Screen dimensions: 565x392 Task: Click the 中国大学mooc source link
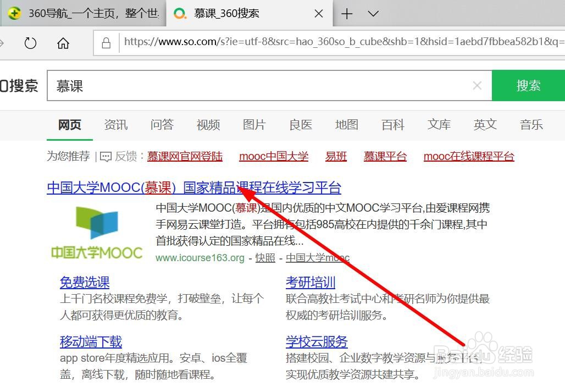318,258
